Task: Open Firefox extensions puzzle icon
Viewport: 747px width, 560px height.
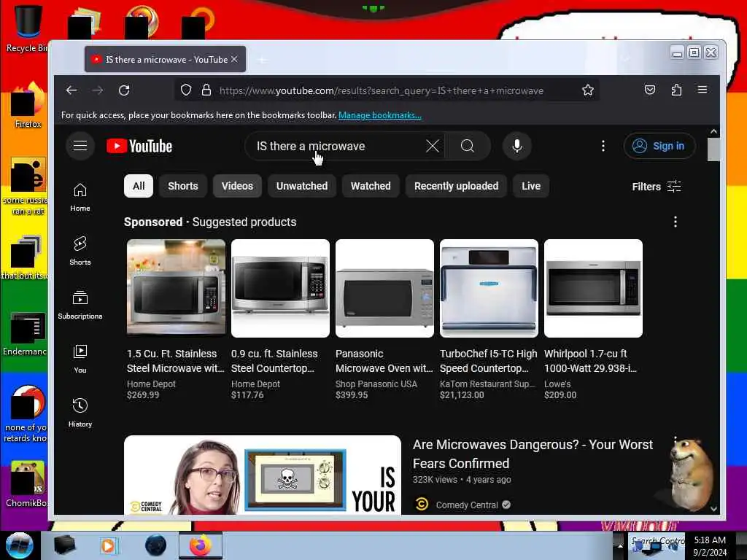Action: tap(676, 90)
